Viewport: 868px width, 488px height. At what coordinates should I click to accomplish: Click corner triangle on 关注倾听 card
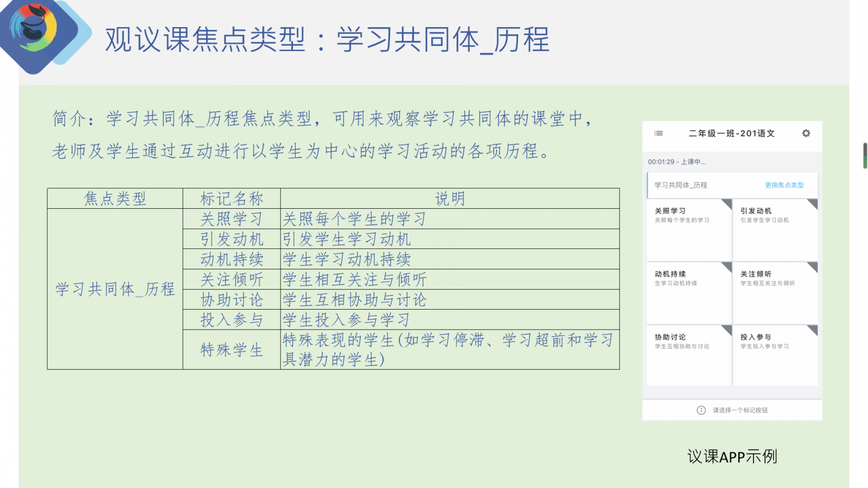pyautogui.click(x=813, y=266)
